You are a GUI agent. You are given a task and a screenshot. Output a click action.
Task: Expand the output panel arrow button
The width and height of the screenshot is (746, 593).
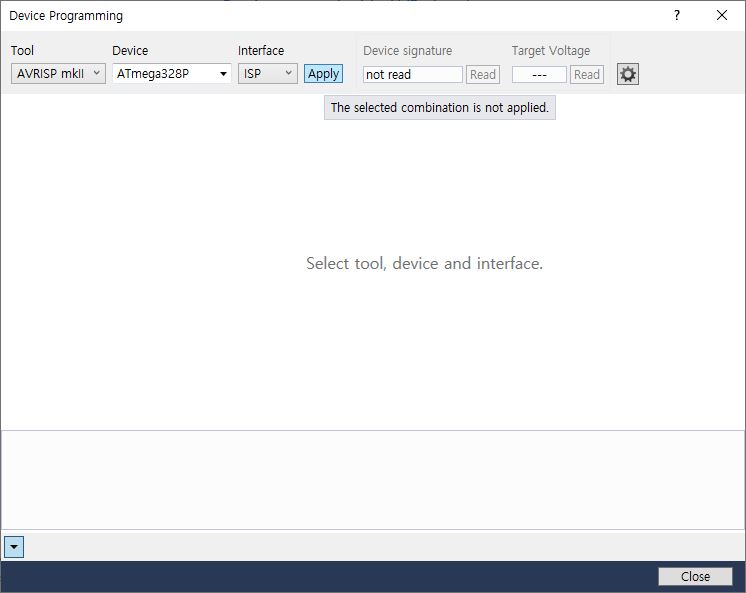pyautogui.click(x=14, y=547)
